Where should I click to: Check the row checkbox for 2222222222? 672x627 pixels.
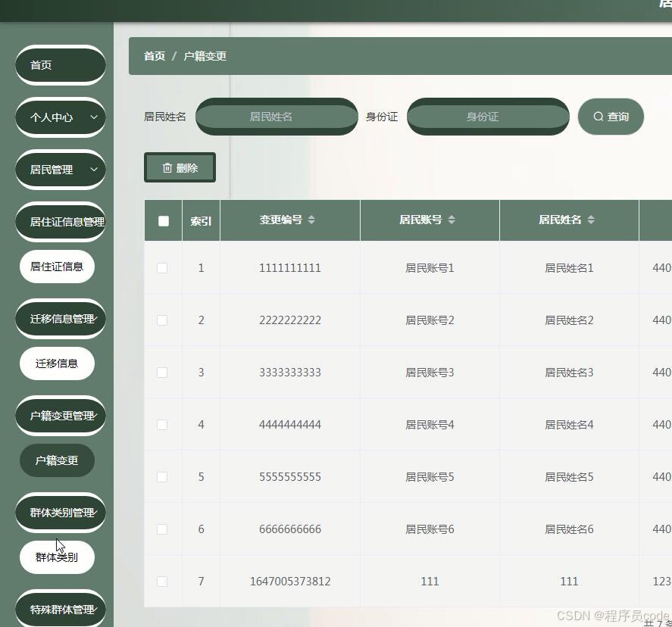pos(162,320)
